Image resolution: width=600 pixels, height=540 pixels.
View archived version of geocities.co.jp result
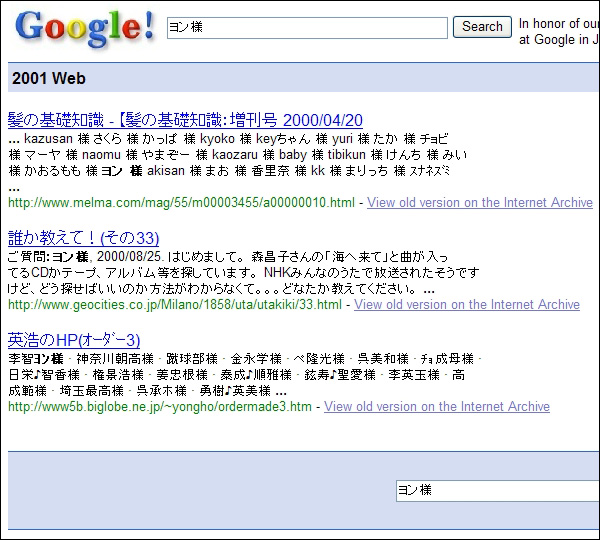click(467, 305)
